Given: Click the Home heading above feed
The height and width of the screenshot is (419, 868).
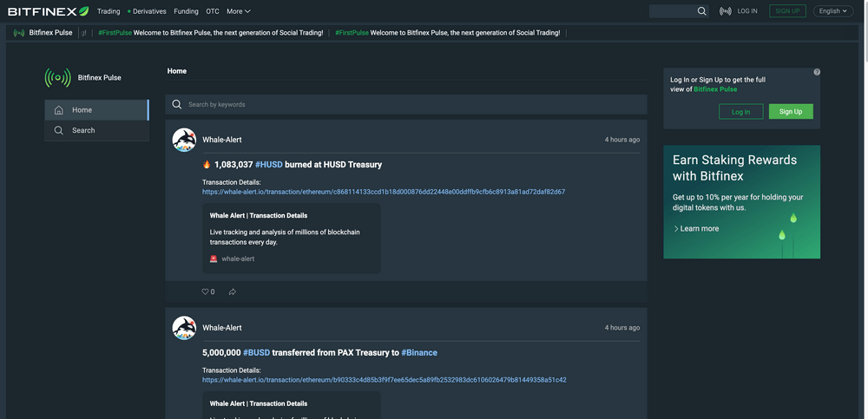Looking at the screenshot, I should [176, 71].
